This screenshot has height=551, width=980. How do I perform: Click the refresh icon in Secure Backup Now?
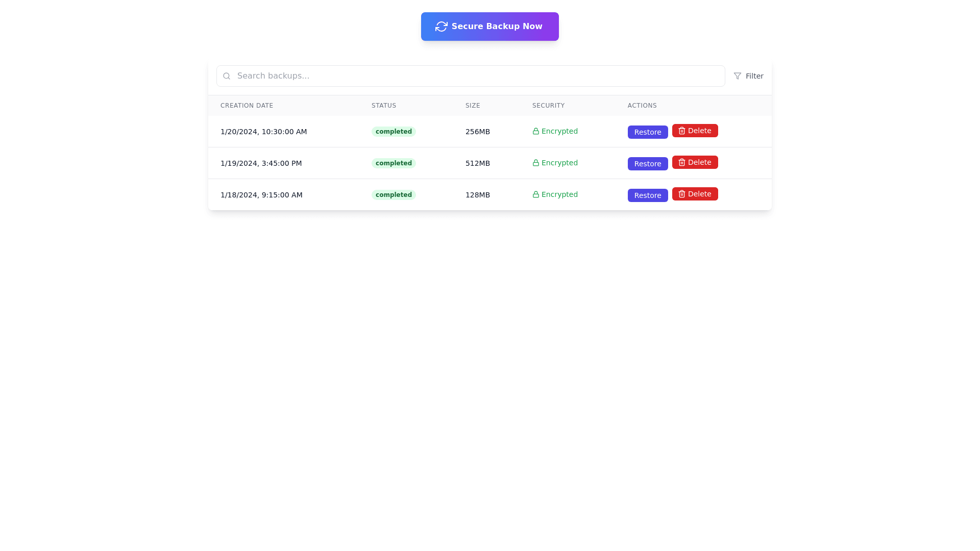click(441, 27)
